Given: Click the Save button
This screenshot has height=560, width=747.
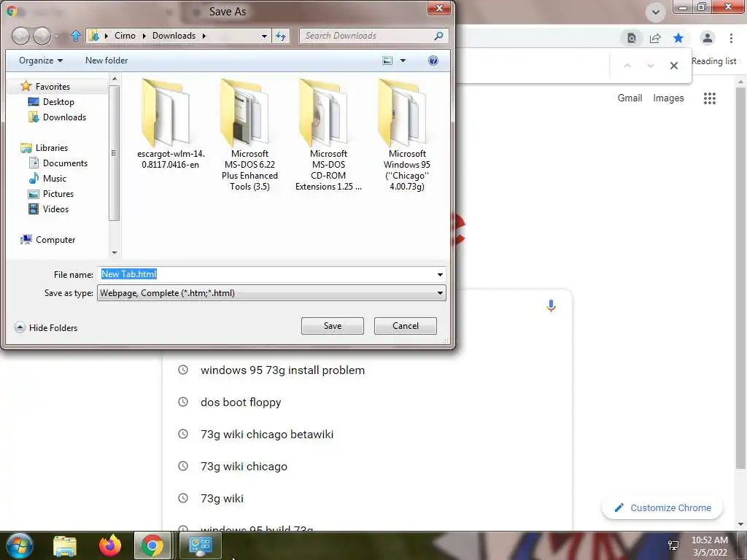Looking at the screenshot, I should click(x=333, y=326).
